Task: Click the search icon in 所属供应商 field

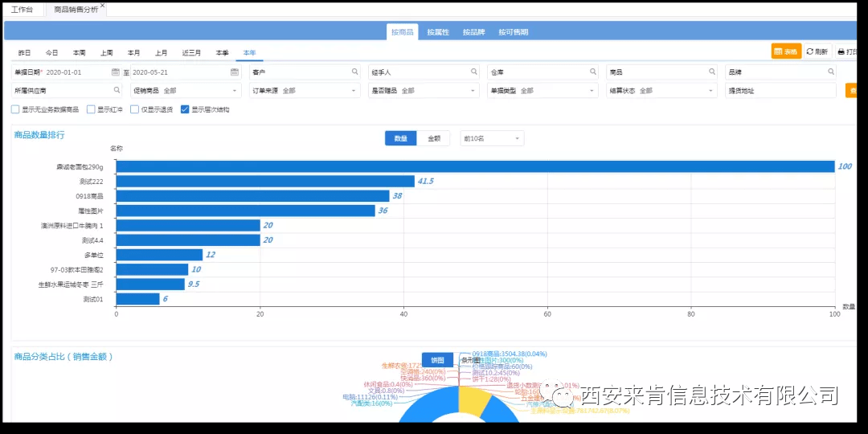Action: tap(116, 91)
